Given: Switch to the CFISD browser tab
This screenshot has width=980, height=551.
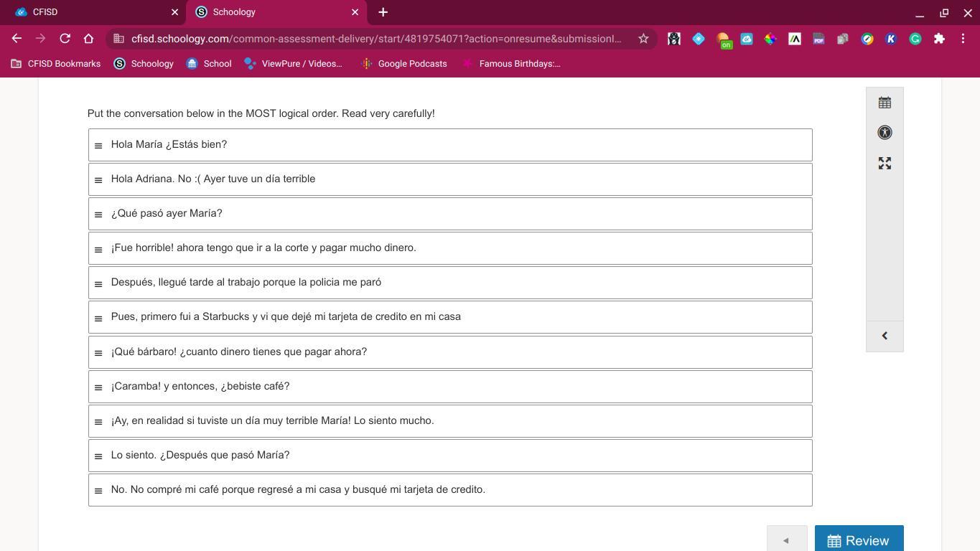Looking at the screenshot, I should [93, 12].
